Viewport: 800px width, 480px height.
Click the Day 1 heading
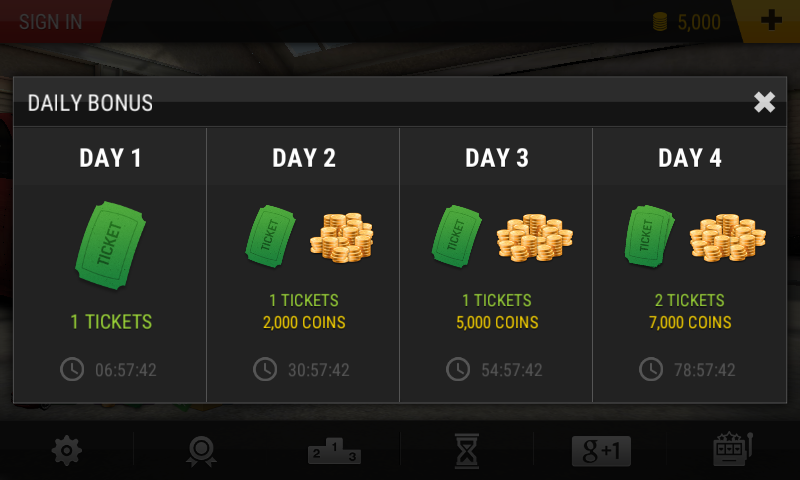[110, 158]
